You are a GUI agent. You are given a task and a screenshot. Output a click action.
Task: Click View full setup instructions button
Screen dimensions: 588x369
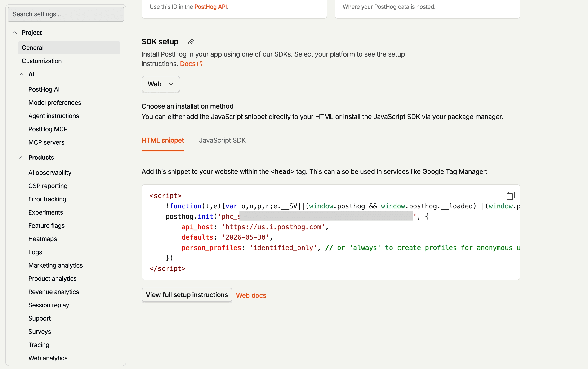click(187, 295)
